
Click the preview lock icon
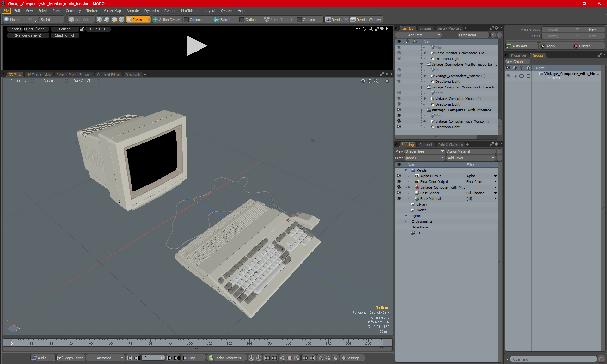[x=82, y=29]
